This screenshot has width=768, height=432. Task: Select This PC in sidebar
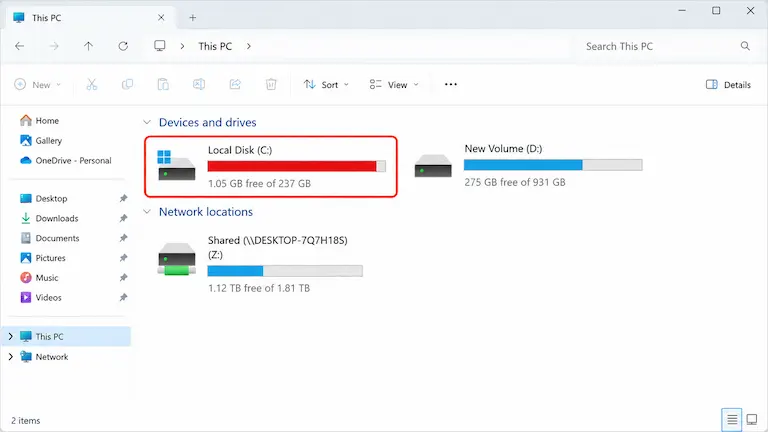click(x=67, y=336)
